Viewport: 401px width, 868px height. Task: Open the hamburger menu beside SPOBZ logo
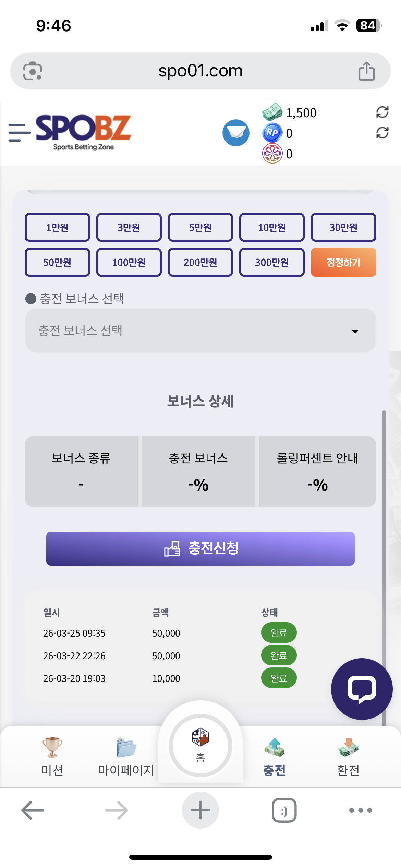click(x=19, y=133)
